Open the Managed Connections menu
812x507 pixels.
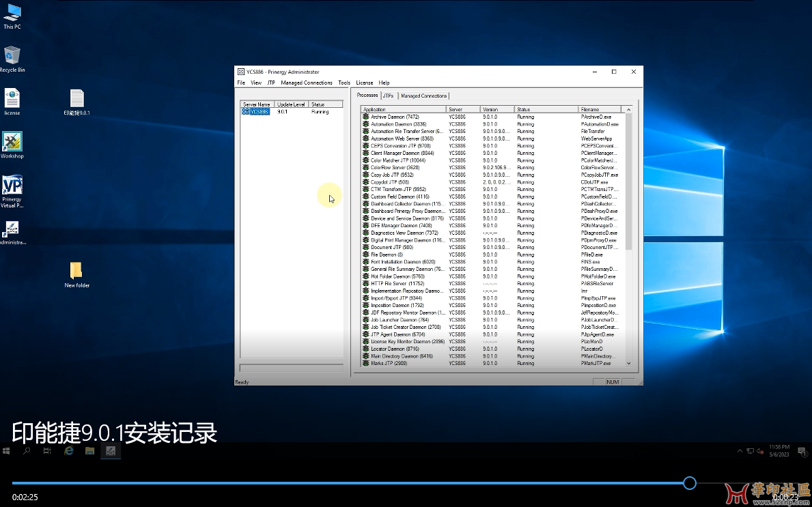[x=307, y=83]
